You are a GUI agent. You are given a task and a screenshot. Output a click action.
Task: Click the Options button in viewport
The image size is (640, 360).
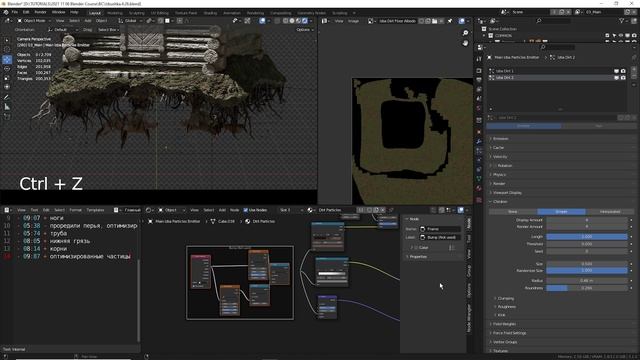[304, 30]
